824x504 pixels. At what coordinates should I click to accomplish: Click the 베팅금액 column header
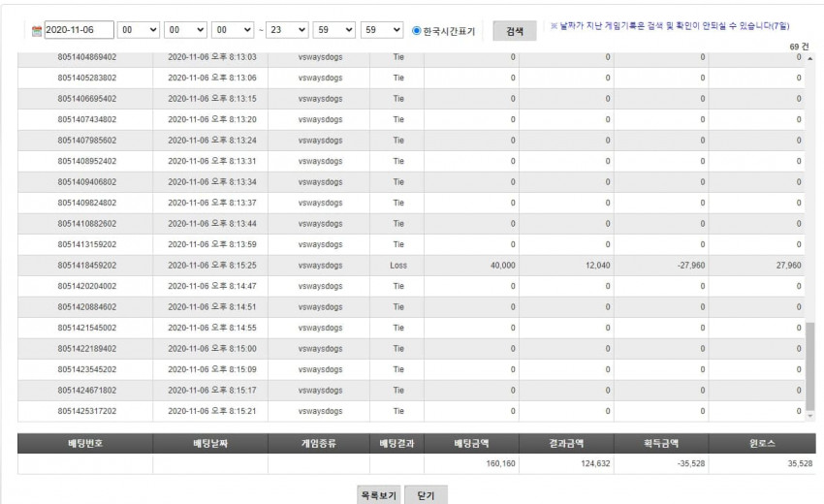[471, 443]
